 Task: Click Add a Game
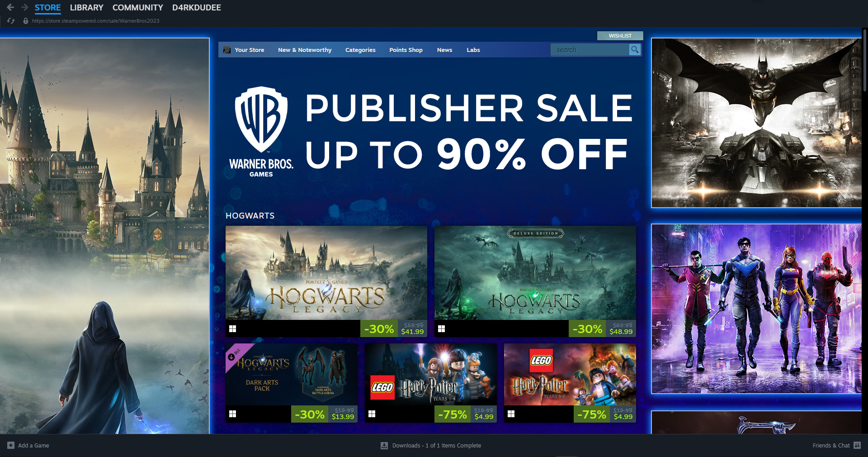pos(33,445)
